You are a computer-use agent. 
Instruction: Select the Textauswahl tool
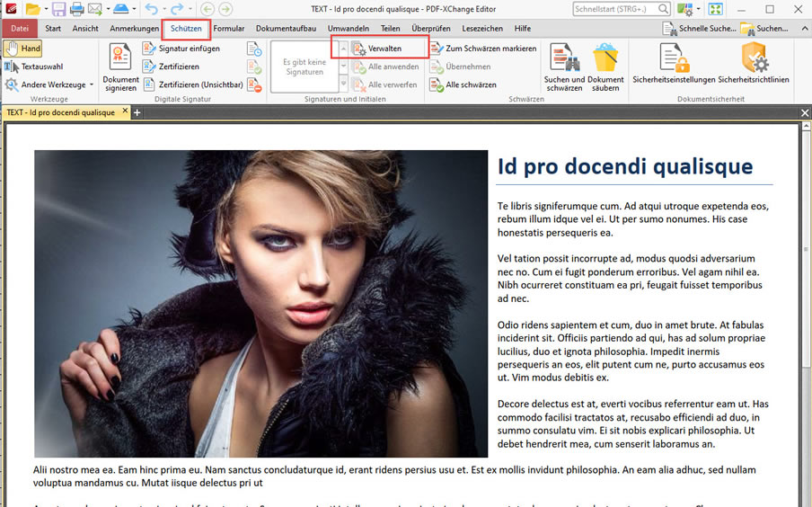pos(34,67)
